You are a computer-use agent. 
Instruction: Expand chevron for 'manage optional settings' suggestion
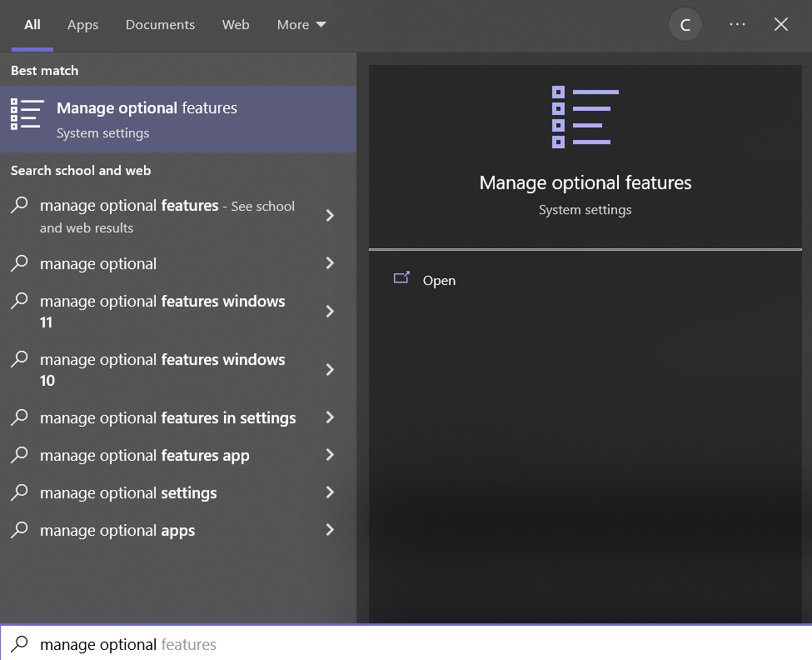pos(330,492)
